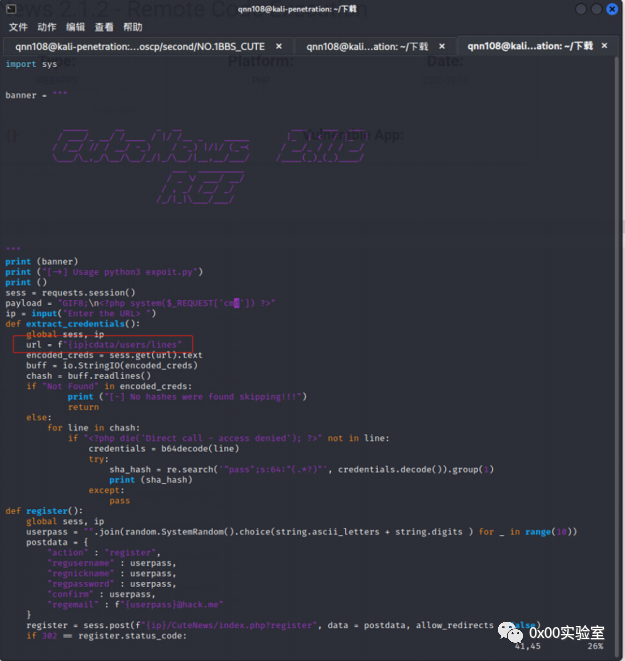Click 'if 302 == register.status_code:' line

point(106,636)
